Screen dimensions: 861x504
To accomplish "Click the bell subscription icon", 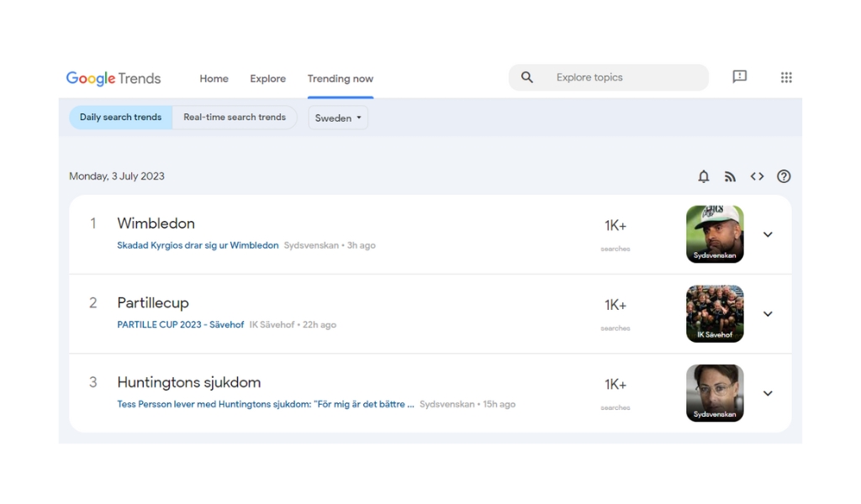I will [x=704, y=176].
